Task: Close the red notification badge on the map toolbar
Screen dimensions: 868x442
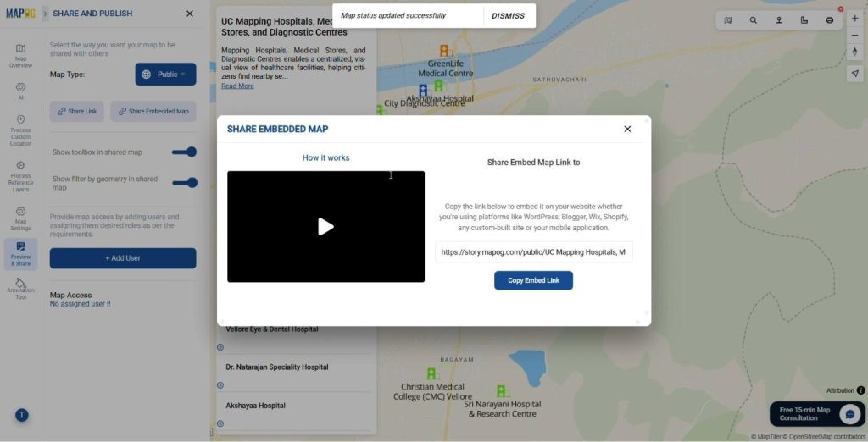Action: 840,8
